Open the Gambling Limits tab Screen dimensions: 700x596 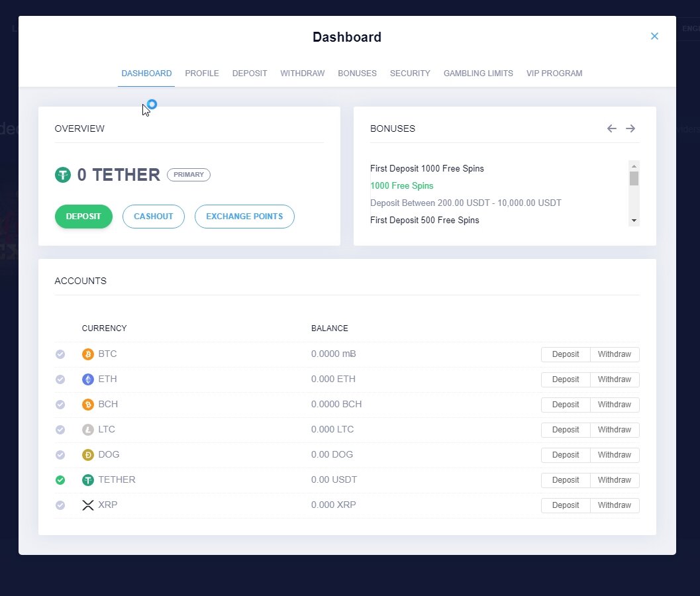[478, 74]
